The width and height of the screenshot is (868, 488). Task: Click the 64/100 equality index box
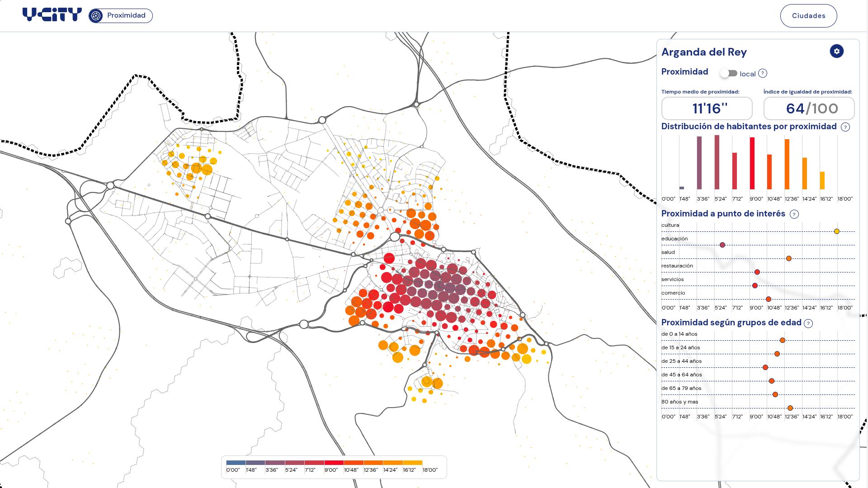pos(809,108)
